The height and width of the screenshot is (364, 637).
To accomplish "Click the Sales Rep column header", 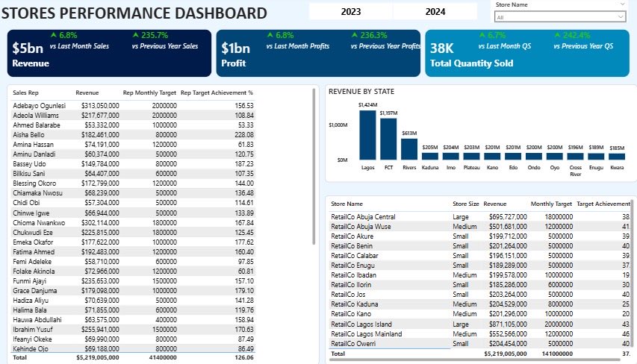I will click(25, 92).
